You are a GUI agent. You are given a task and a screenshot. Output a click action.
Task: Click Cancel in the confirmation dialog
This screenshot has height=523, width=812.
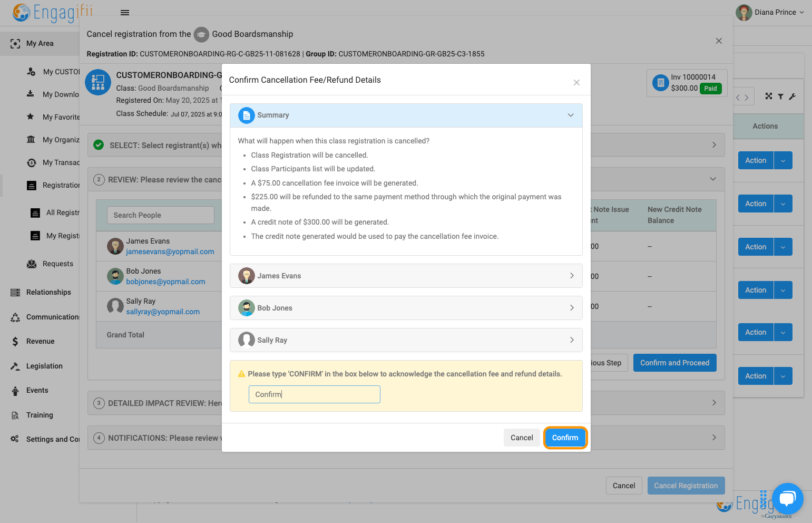pyautogui.click(x=522, y=438)
